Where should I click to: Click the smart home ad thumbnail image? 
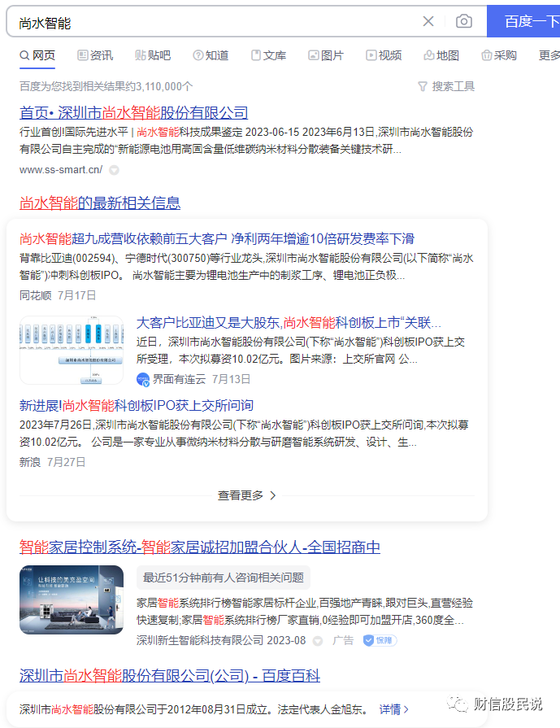tap(72, 599)
